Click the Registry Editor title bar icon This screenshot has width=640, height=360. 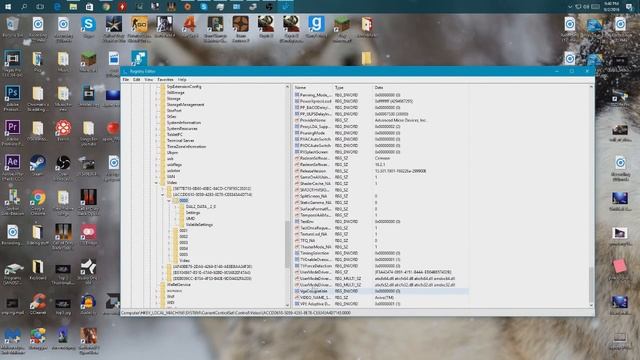point(125,71)
